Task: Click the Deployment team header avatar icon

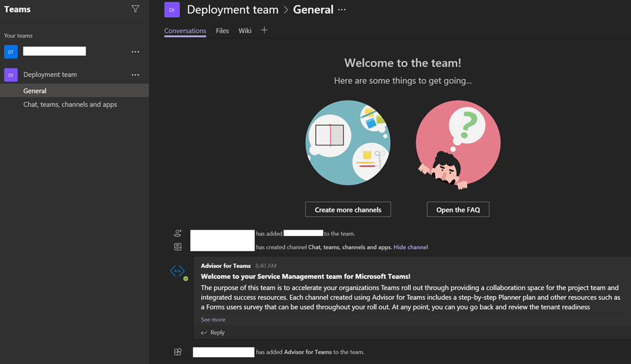Action: (x=172, y=10)
